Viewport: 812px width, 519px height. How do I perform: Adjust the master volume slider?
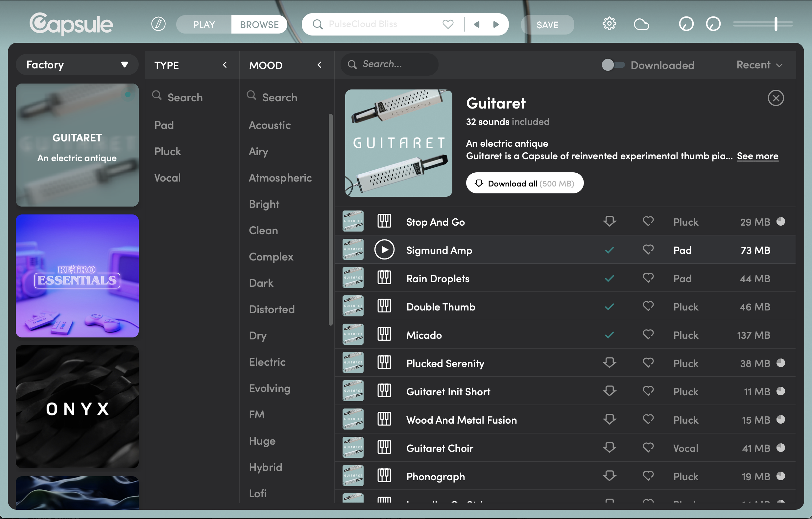pyautogui.click(x=776, y=24)
